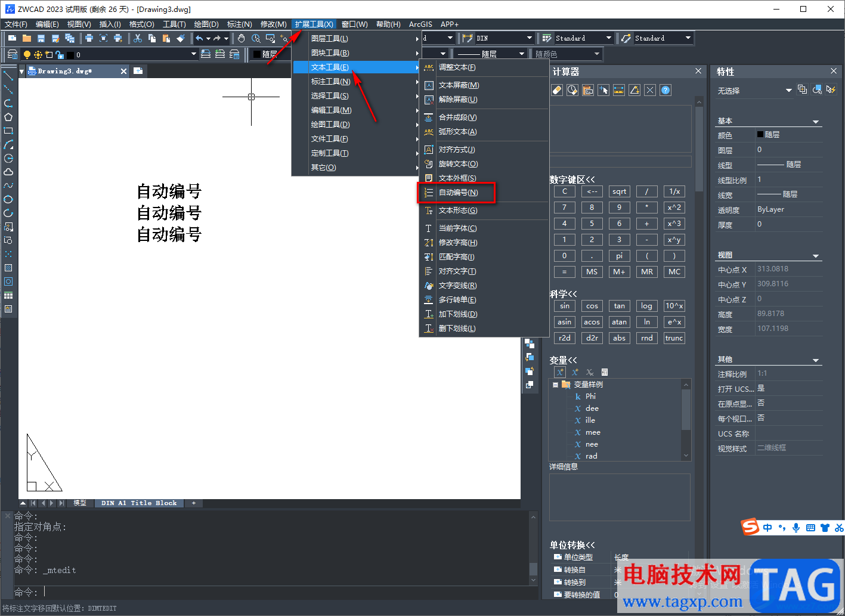
Task: Collapse the 基本 properties section
Action: click(816, 122)
